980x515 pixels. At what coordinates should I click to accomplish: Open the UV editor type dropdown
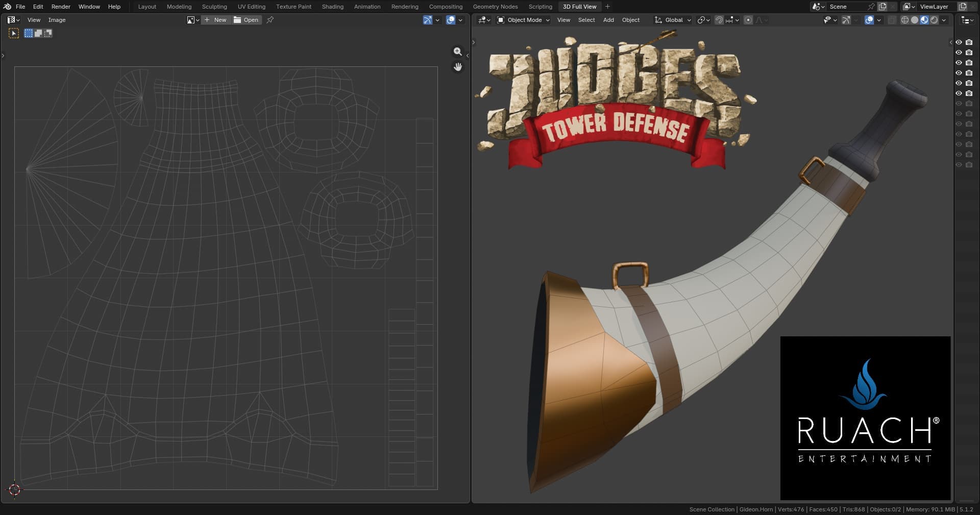(x=14, y=20)
